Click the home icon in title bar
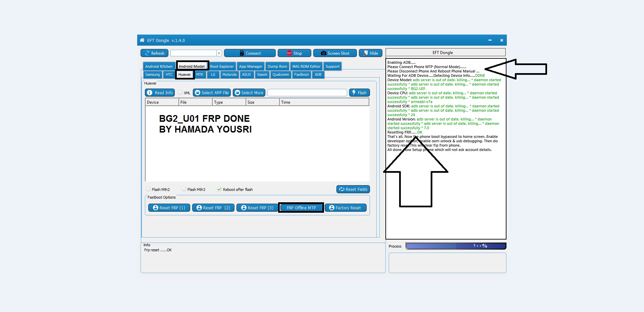 pyautogui.click(x=142, y=40)
